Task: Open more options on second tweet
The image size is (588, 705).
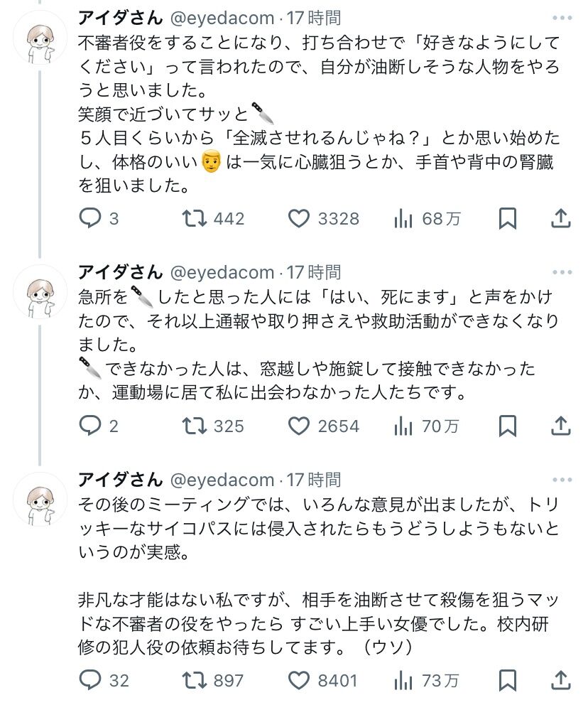Action: tap(561, 272)
